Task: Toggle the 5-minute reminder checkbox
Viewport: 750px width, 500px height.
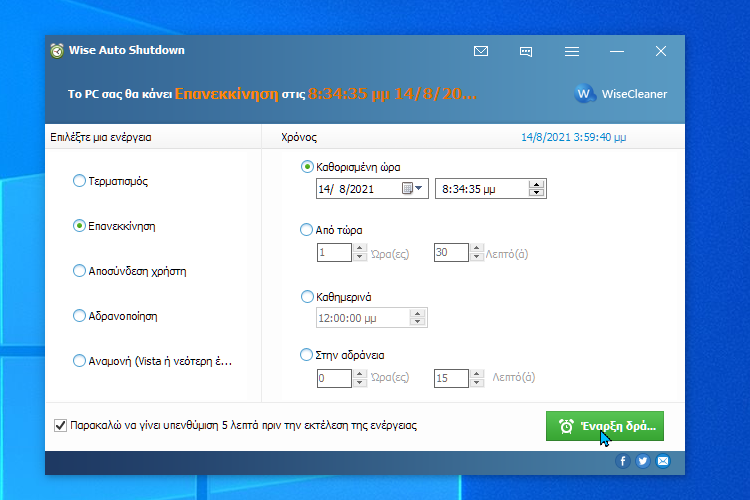Action: coord(60,425)
